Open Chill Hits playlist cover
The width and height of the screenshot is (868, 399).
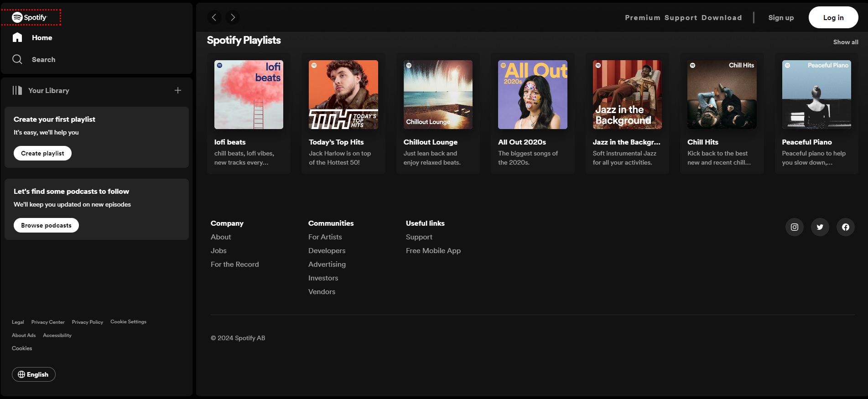[x=722, y=94]
